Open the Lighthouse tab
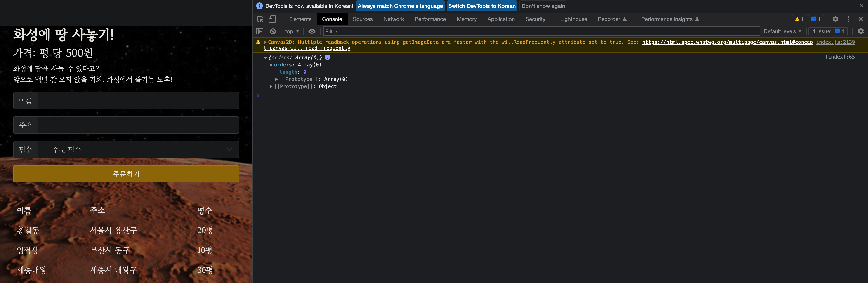 (x=573, y=19)
